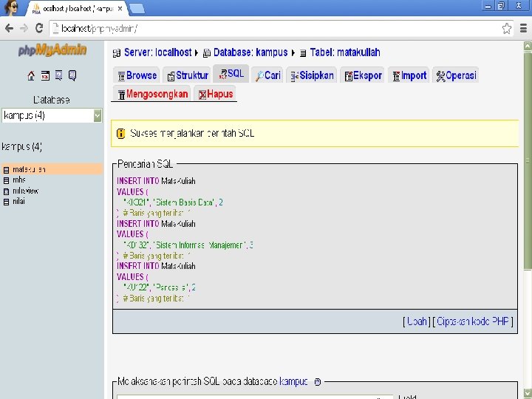Click Database: kampus breadcrumb link
This screenshot has height=399, width=532.
click(250, 52)
